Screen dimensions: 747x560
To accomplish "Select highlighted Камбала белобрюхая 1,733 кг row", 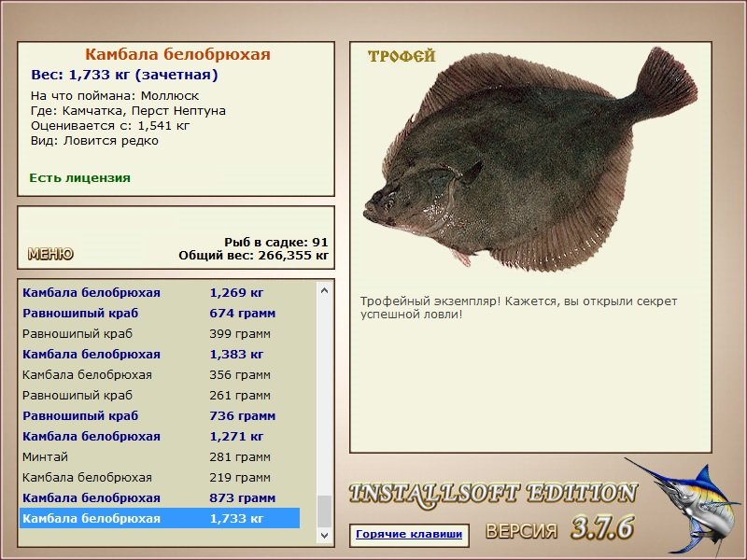I will click(x=160, y=518).
